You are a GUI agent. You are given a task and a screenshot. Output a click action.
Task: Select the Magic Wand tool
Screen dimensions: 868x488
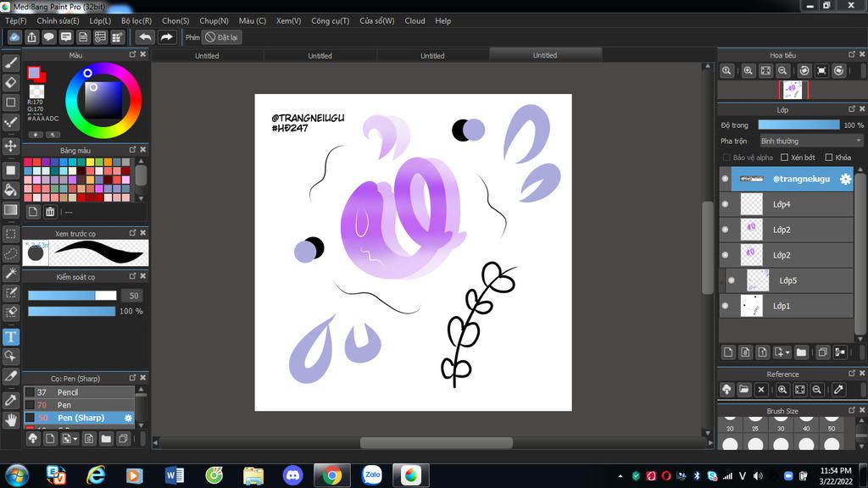click(11, 274)
